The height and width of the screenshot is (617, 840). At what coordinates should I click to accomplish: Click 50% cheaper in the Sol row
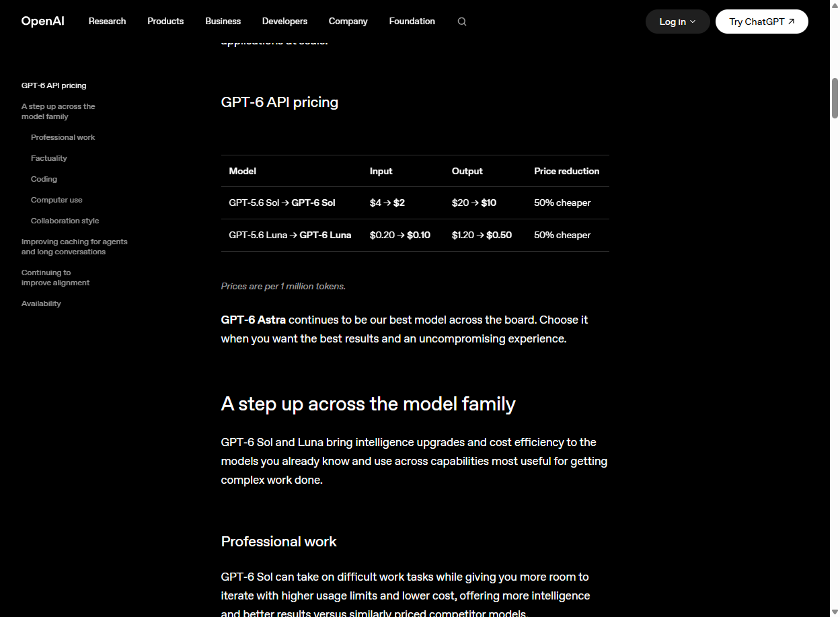[562, 203]
